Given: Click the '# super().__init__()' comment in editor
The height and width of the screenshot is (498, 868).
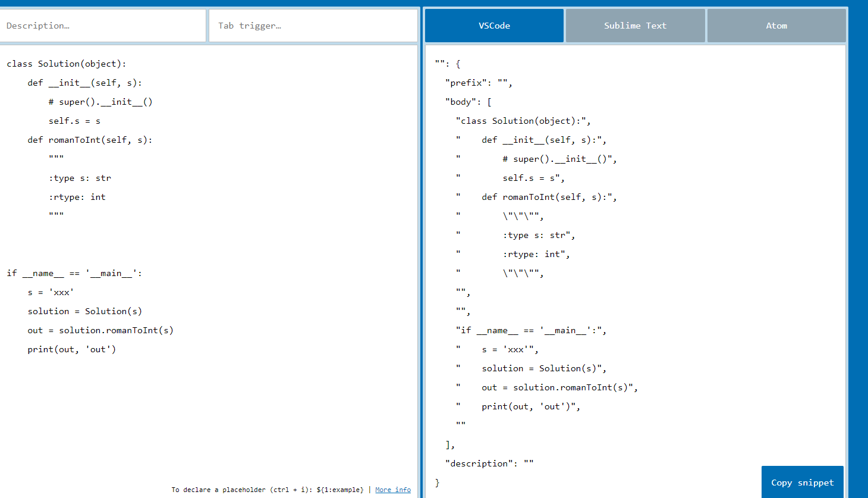Looking at the screenshot, I should click(x=100, y=102).
